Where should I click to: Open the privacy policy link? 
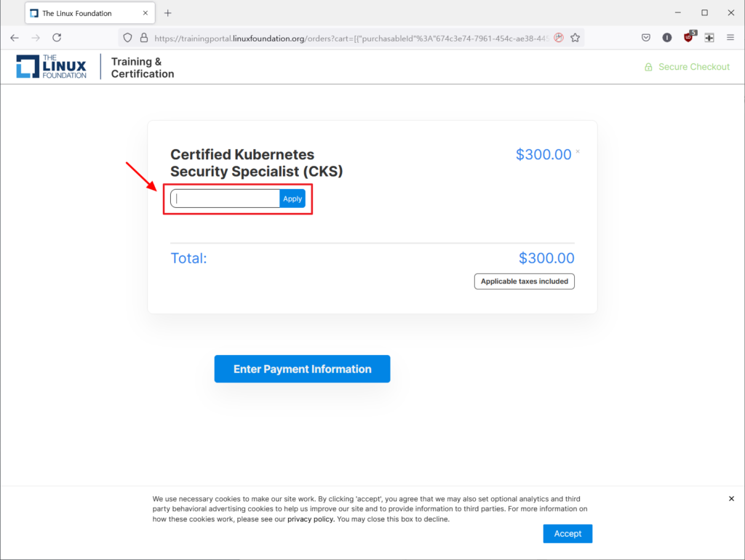[311, 519]
